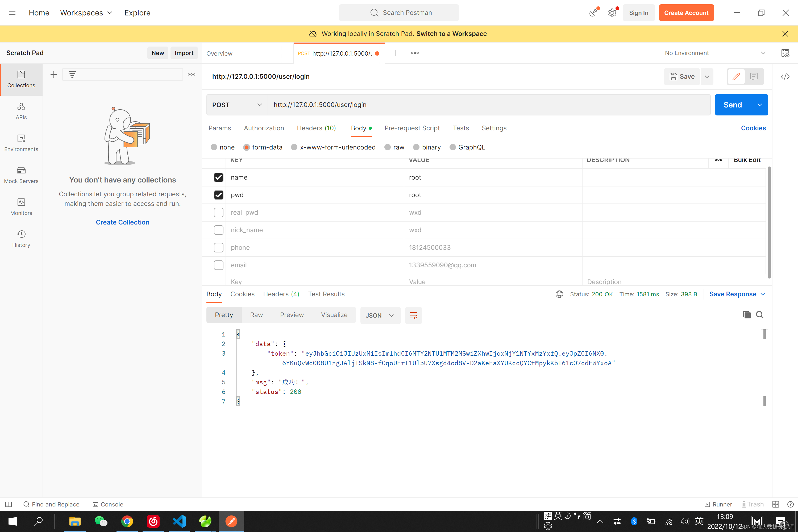Open the APIs panel
Image resolution: width=798 pixels, height=532 pixels.
tap(21, 111)
